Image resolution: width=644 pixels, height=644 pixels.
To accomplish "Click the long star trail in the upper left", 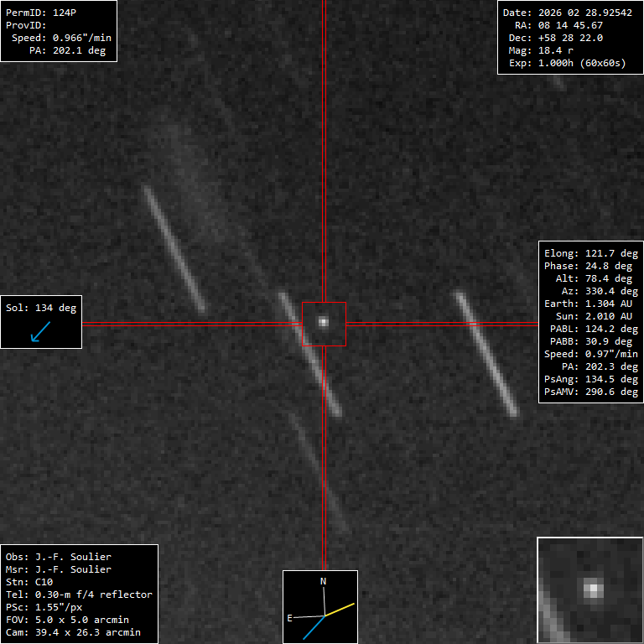I will (x=174, y=249).
